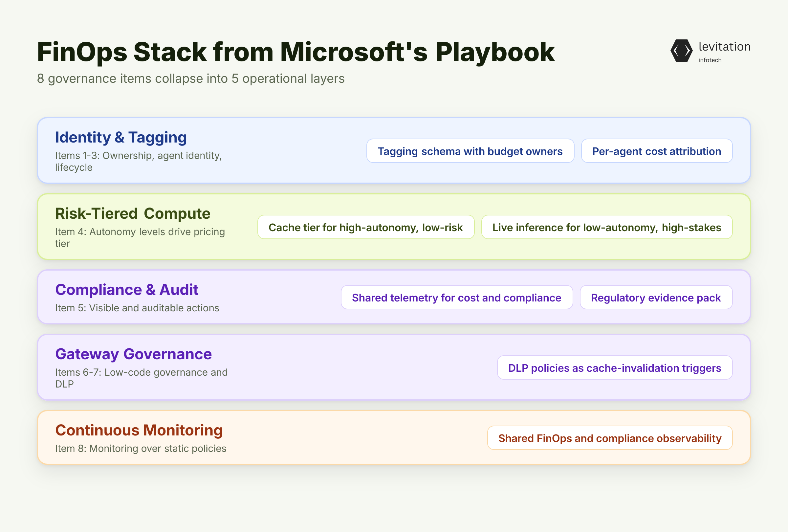Click the '8 governance items collapse' subtitle

(190, 78)
